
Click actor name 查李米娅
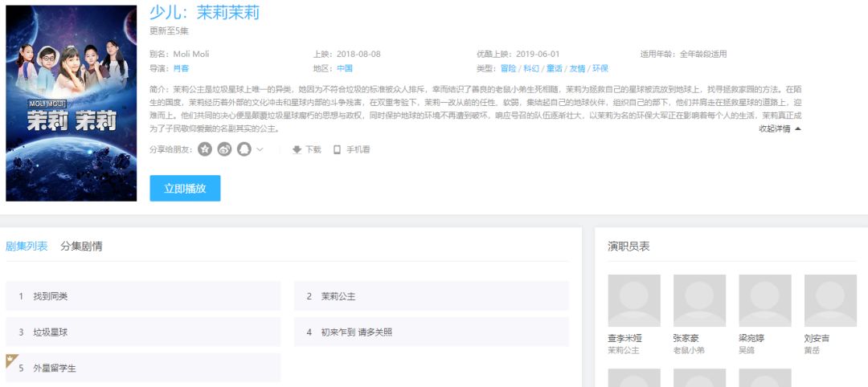624,338
